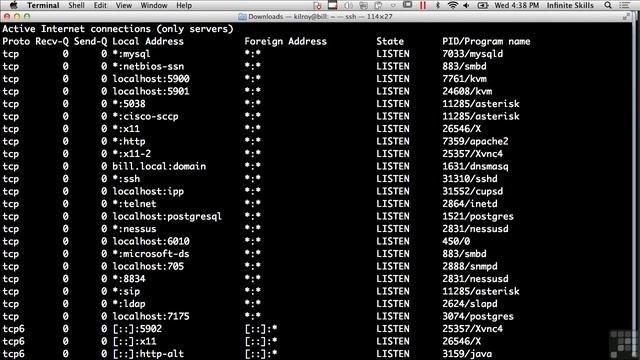640x360 pixels.
Task: Click the '[::]:5902' local address
Action: [x=138, y=329]
